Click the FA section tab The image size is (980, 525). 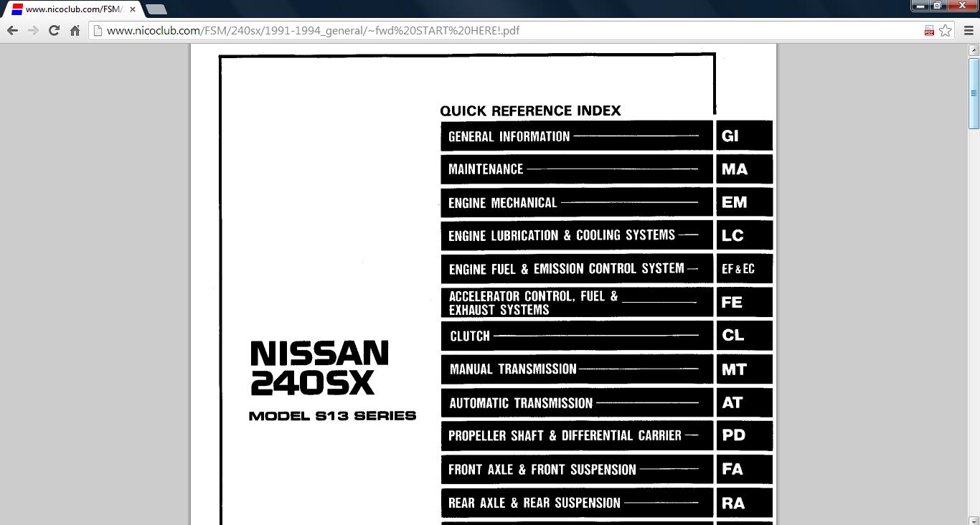pos(744,469)
